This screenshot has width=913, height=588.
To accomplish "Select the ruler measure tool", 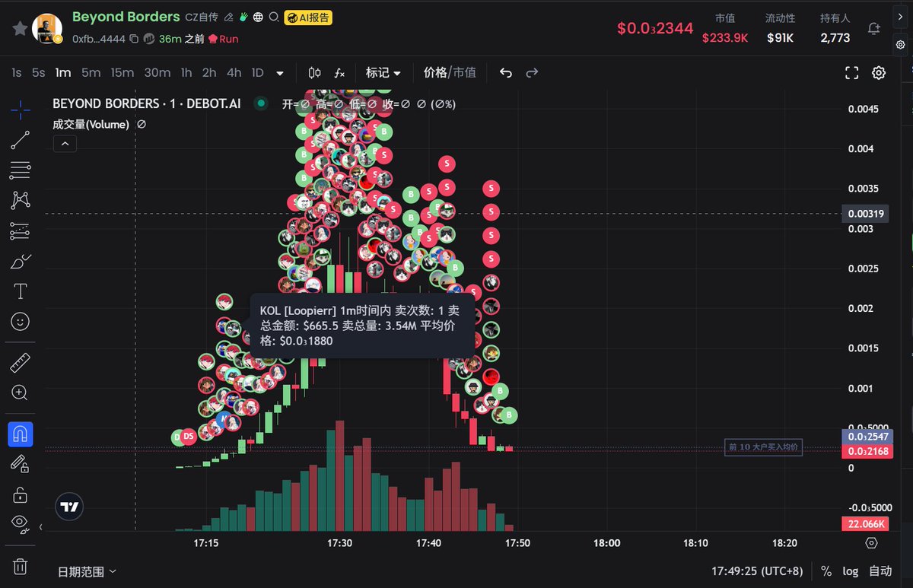I will [x=21, y=363].
